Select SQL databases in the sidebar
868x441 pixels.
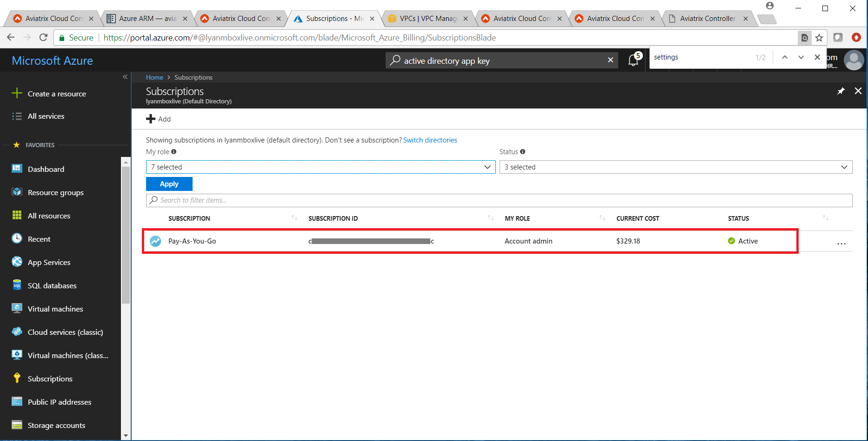point(52,285)
